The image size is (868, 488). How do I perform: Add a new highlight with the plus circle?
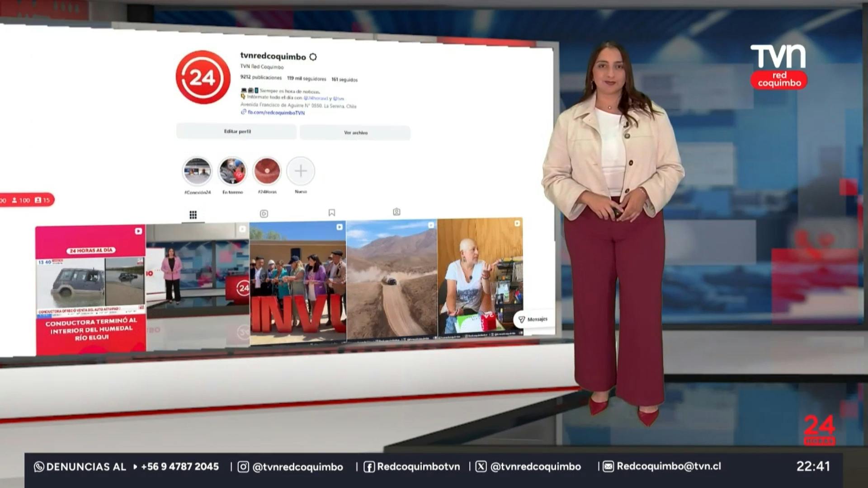(x=301, y=171)
